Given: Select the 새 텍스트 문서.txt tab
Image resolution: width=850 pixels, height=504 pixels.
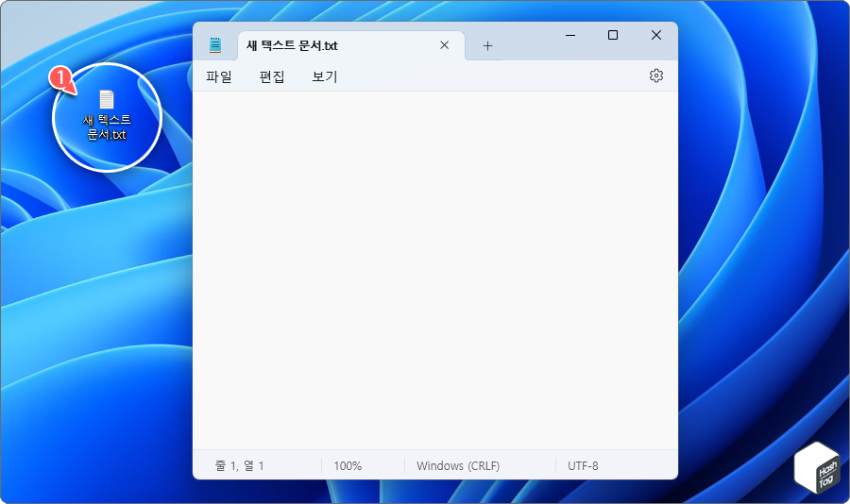Looking at the screenshot, I should (350, 45).
